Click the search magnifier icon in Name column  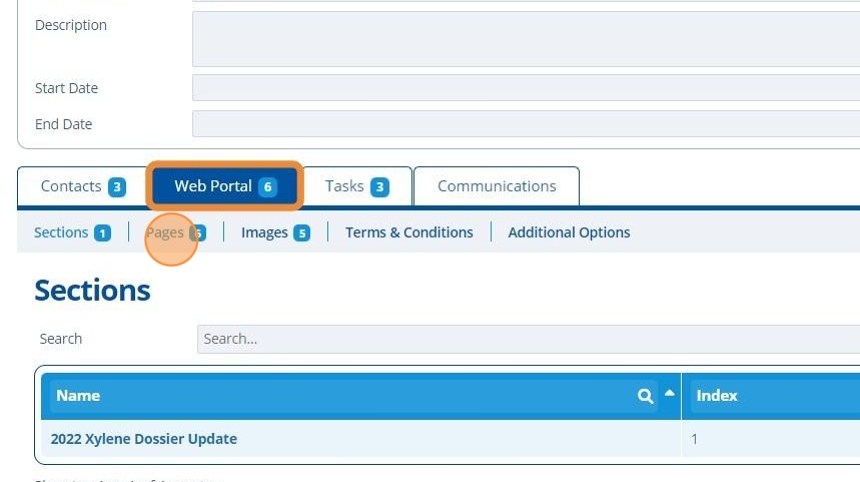point(645,396)
